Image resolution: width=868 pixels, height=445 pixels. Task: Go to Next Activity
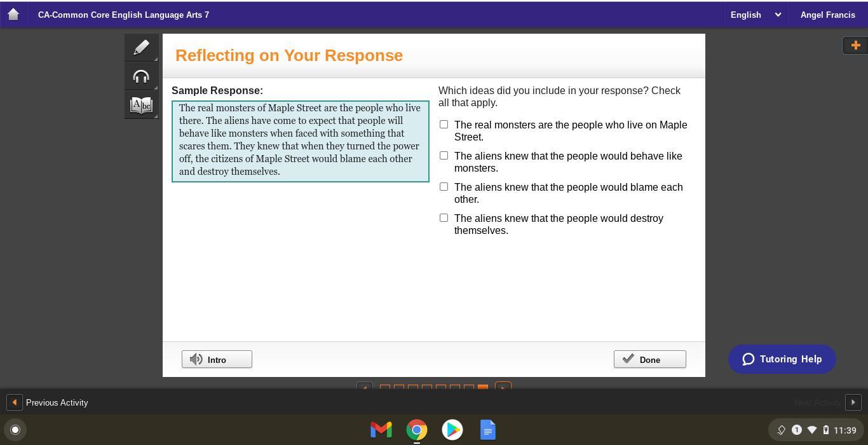coord(818,402)
